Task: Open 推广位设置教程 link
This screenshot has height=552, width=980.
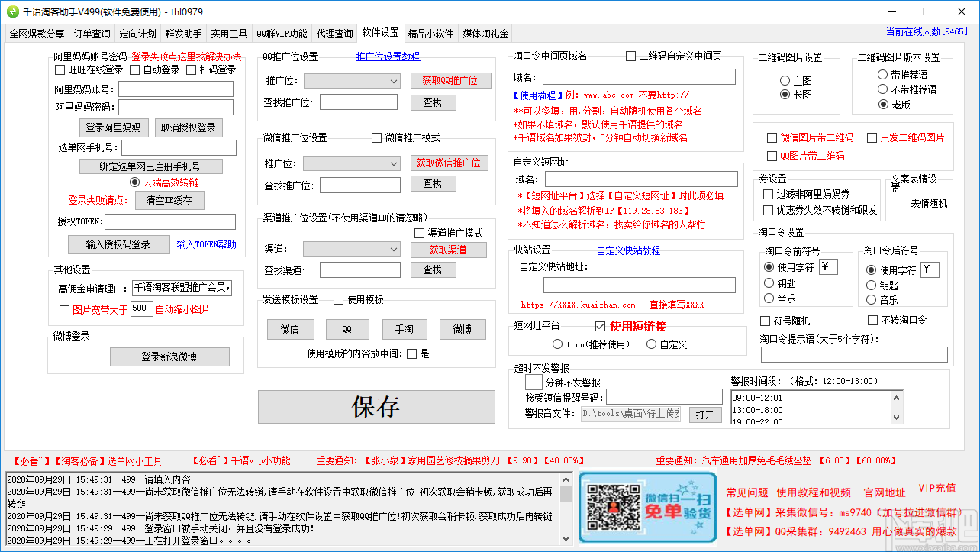Action: pyautogui.click(x=388, y=56)
